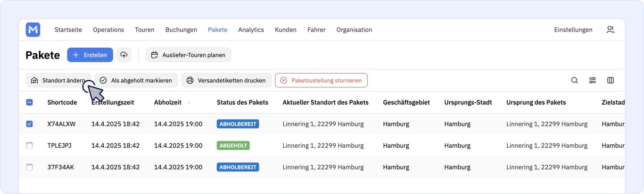The image size is (644, 194).
Task: Click the Ursprung des Pakets header
Action: click(x=536, y=102)
